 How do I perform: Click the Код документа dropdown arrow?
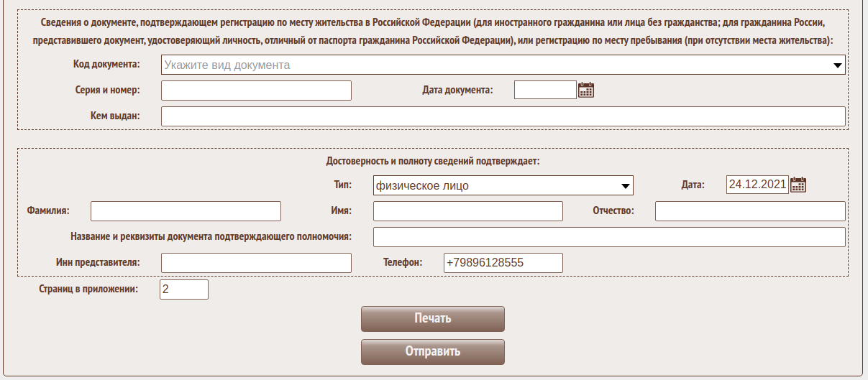click(838, 65)
